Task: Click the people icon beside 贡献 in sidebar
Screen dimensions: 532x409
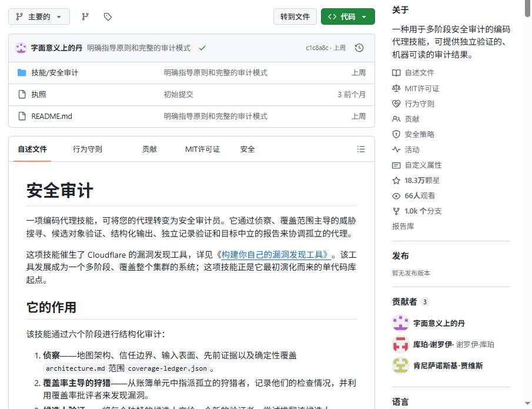Action: pos(396,119)
